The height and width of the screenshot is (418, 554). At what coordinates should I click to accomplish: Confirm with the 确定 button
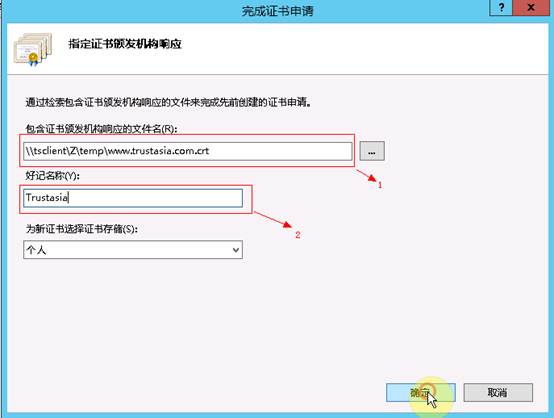[x=420, y=392]
